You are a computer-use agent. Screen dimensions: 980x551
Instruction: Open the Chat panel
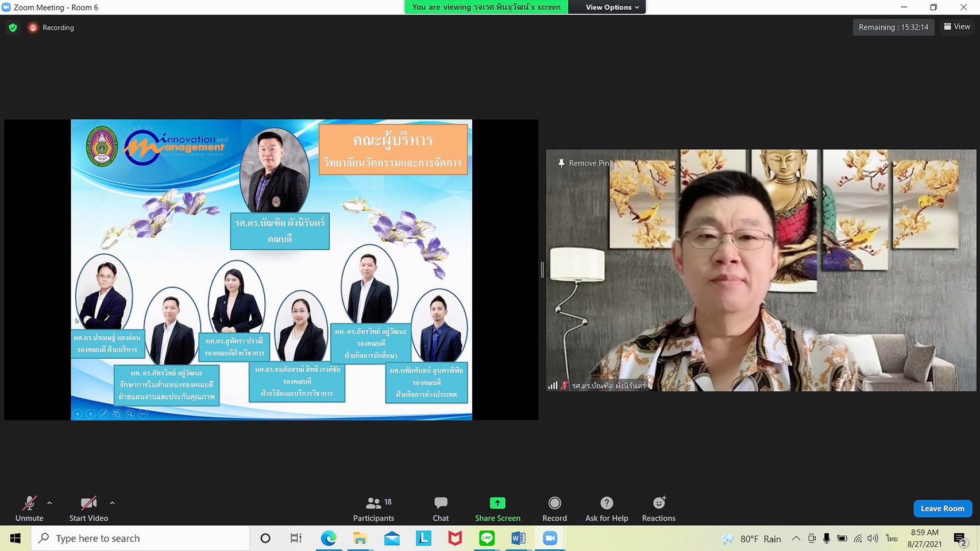click(x=441, y=509)
